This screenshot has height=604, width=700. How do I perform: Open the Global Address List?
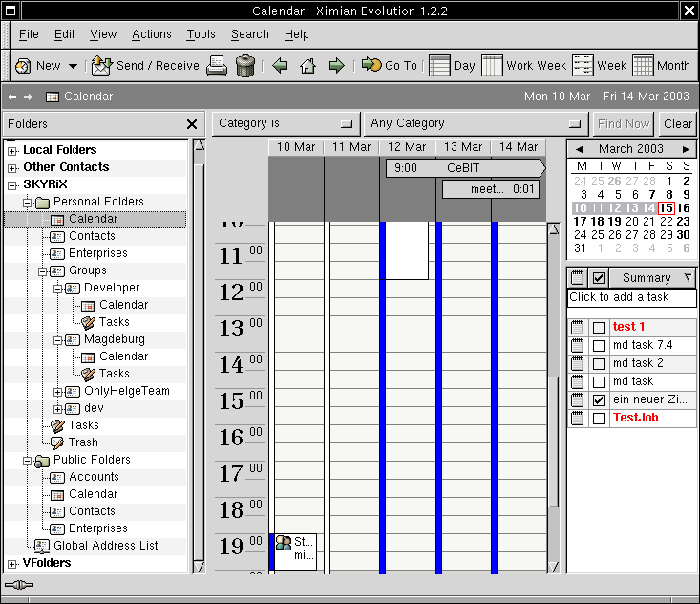[105, 546]
